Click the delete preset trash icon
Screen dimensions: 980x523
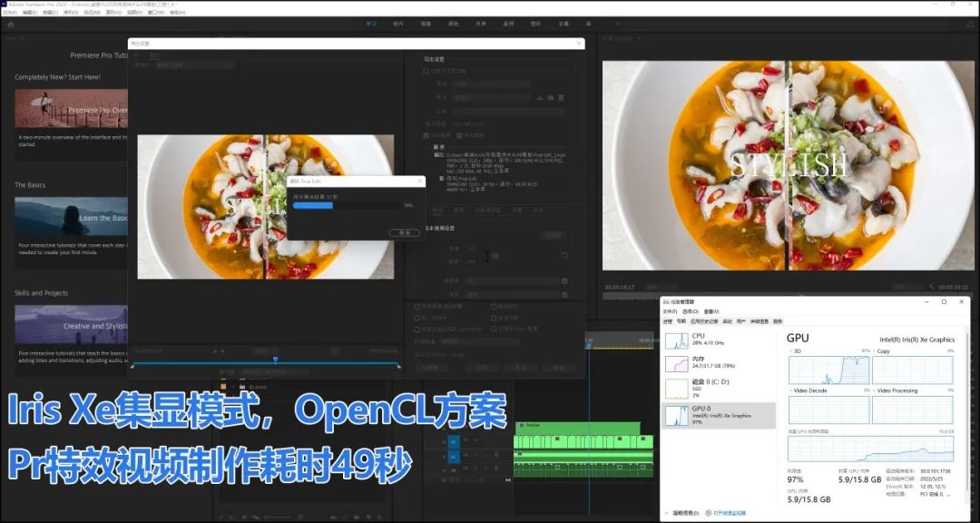point(561,97)
